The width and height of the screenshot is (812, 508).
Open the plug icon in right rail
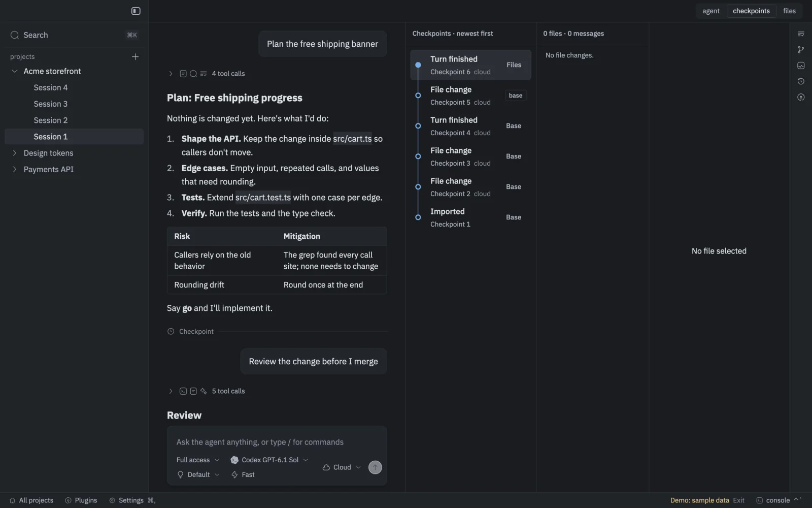(x=801, y=97)
